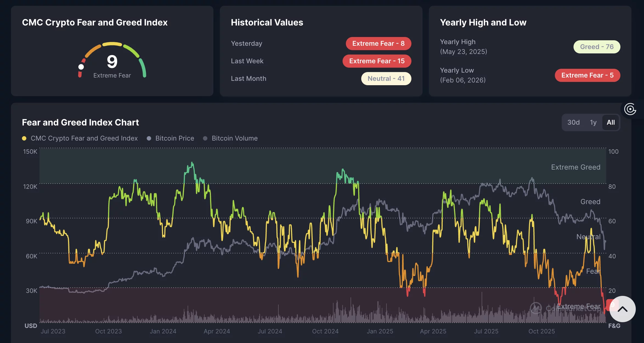Switch to the 1y chart view
The height and width of the screenshot is (343, 644).
(x=593, y=122)
